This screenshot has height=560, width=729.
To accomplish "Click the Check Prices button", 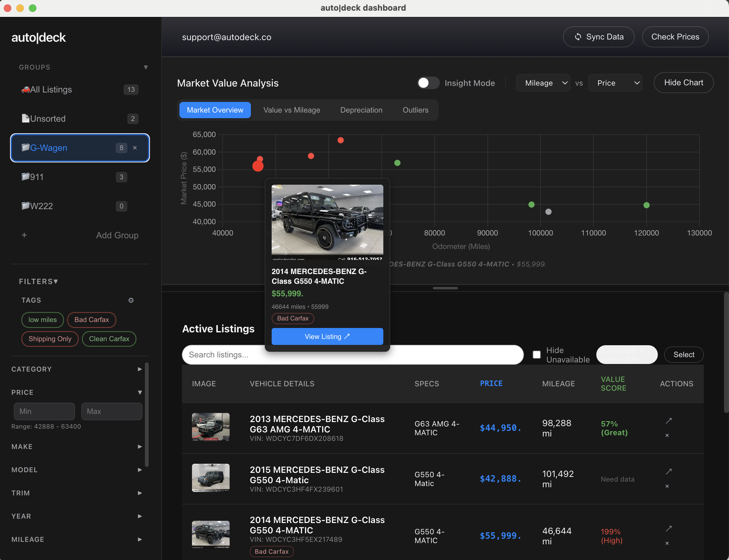I will (x=675, y=37).
